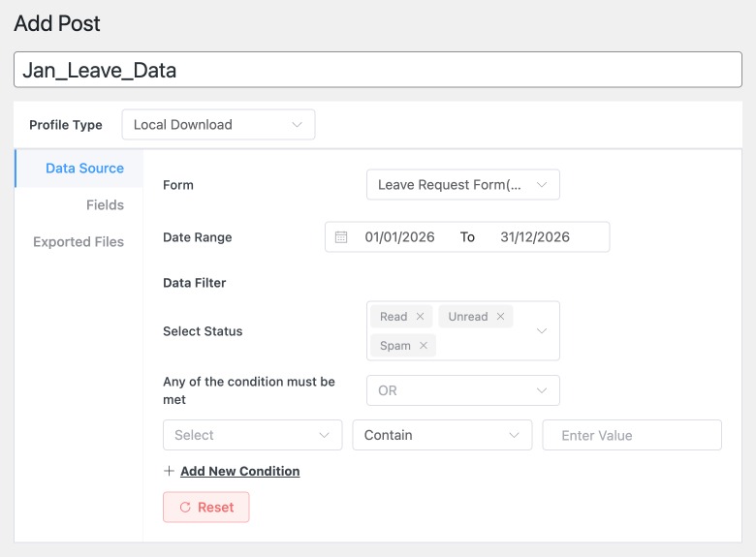Remove the Unread status tag
This screenshot has height=557, width=756.
point(500,317)
